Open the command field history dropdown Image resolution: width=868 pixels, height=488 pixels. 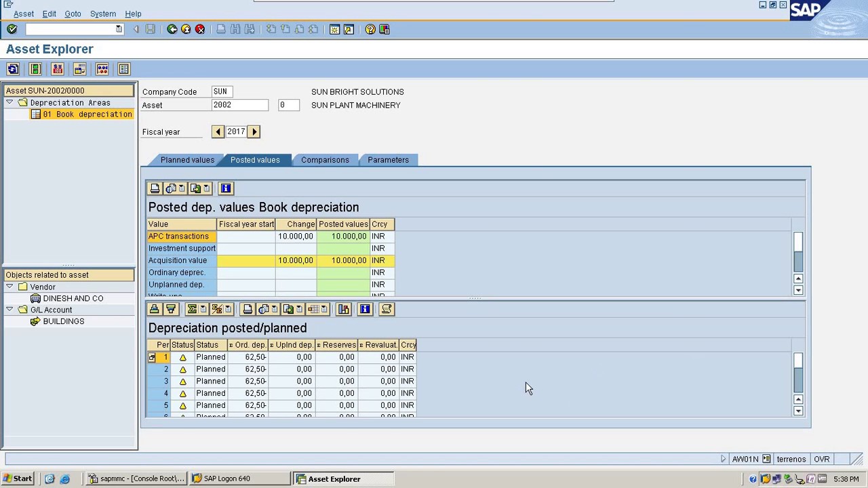[119, 29]
